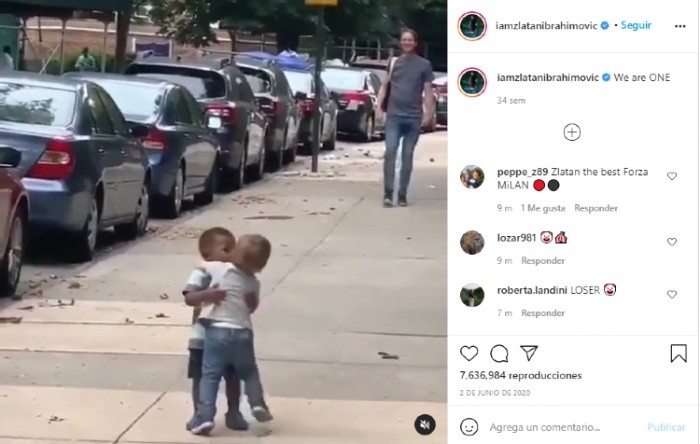The image size is (700, 444).
Task: Load more comments with the plus circle
Action: [x=572, y=132]
